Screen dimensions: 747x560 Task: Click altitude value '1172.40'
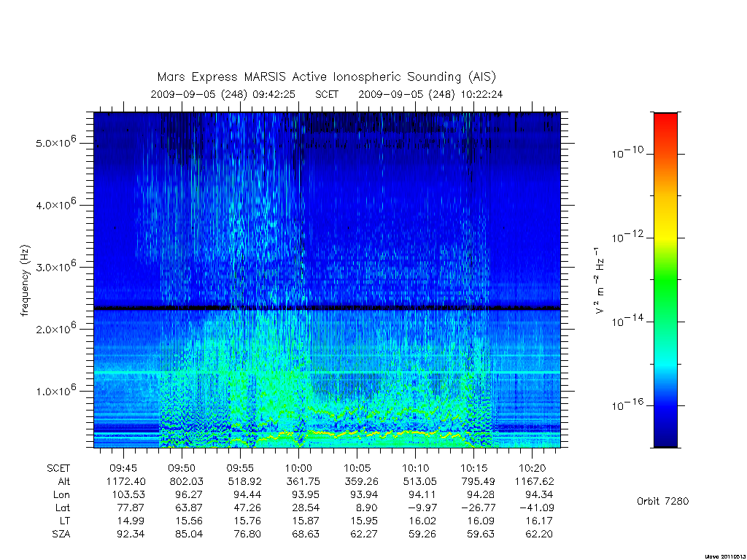[x=125, y=481]
